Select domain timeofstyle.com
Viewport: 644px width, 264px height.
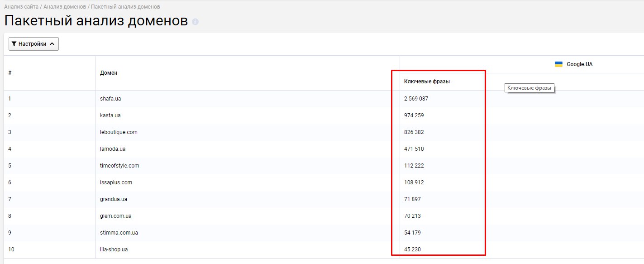click(x=119, y=166)
